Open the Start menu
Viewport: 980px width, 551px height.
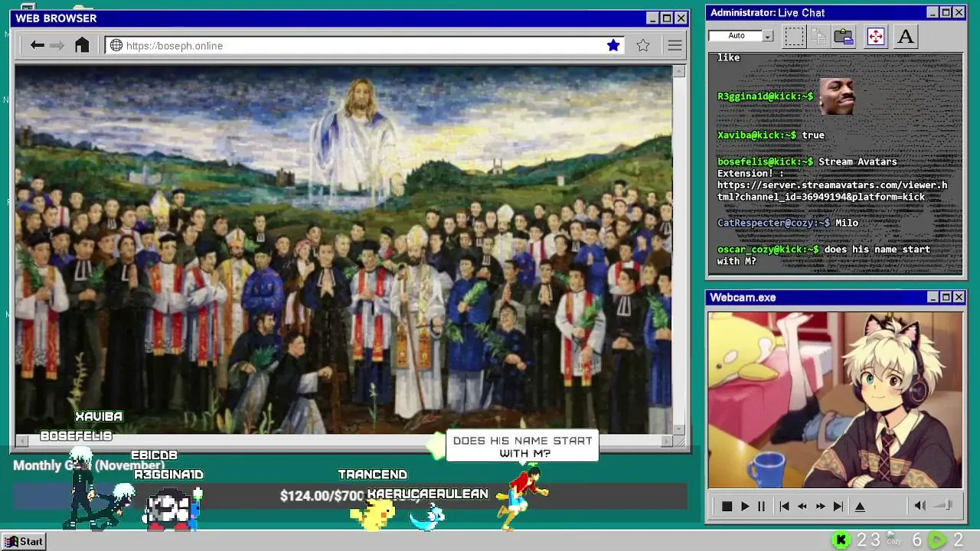(x=23, y=541)
